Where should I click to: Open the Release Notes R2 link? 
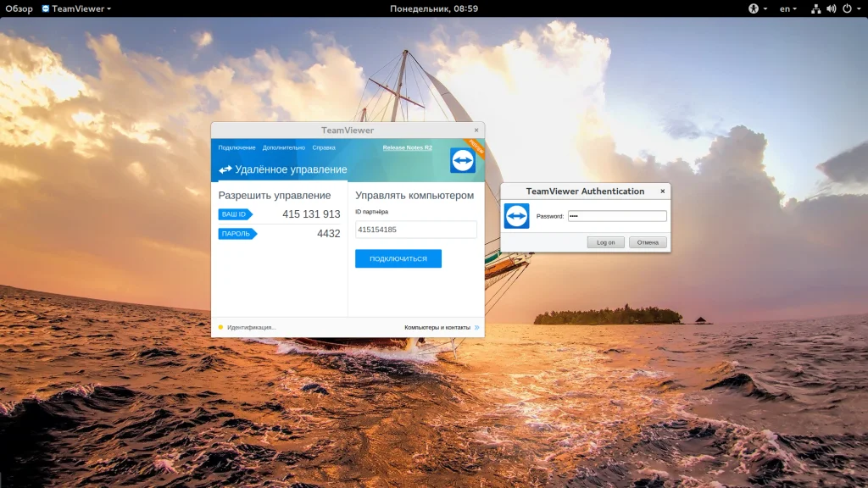[x=407, y=147]
